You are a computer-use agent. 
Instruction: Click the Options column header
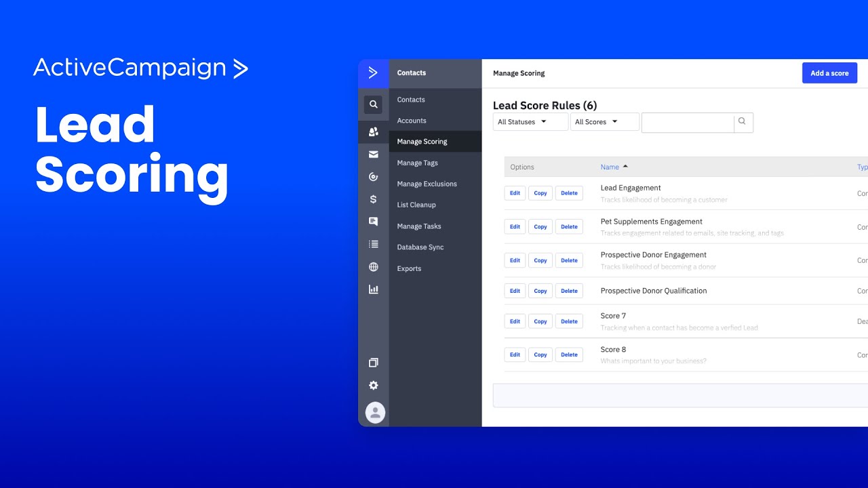tap(522, 167)
